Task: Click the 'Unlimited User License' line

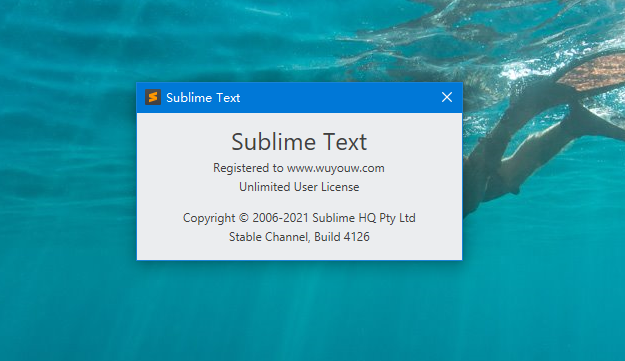Action: pos(299,187)
